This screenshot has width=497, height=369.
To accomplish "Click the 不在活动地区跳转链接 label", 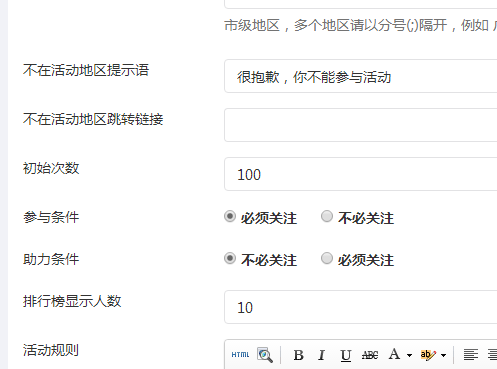I will click(x=93, y=119).
